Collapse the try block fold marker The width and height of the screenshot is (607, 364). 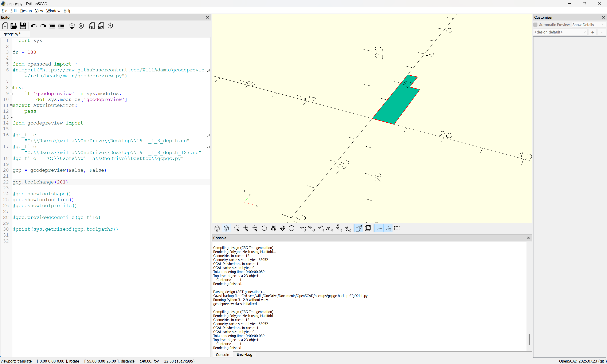pyautogui.click(x=11, y=88)
